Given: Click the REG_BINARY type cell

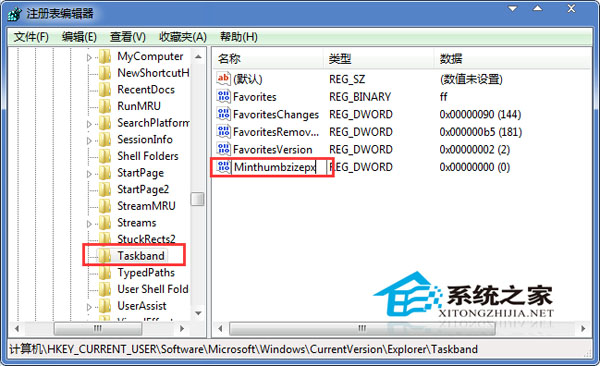Looking at the screenshot, I should click(360, 97).
